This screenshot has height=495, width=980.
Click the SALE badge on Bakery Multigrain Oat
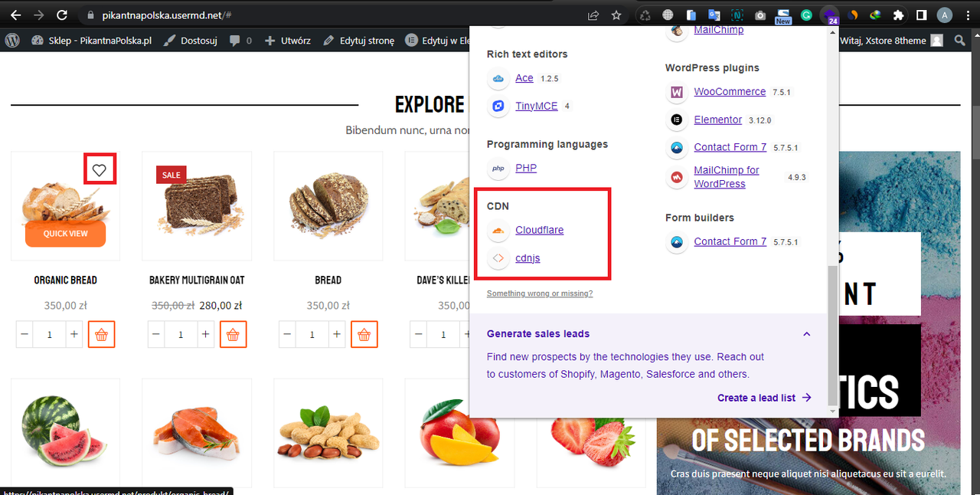coord(171,175)
